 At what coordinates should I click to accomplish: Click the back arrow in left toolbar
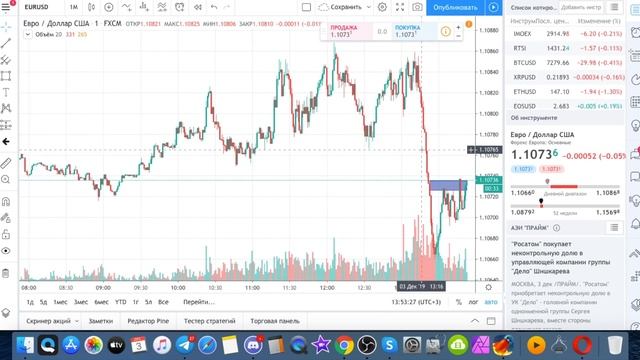pos(6,142)
